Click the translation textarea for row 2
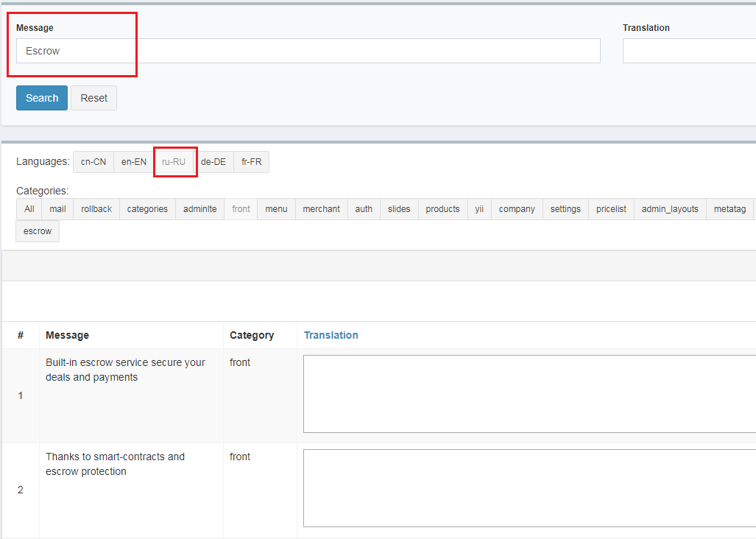 [x=529, y=488]
